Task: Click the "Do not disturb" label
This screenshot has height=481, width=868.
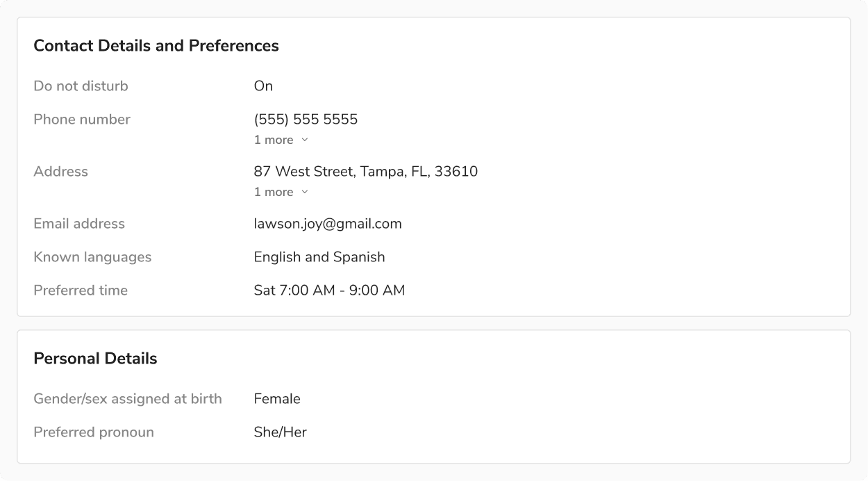Action: click(x=81, y=86)
